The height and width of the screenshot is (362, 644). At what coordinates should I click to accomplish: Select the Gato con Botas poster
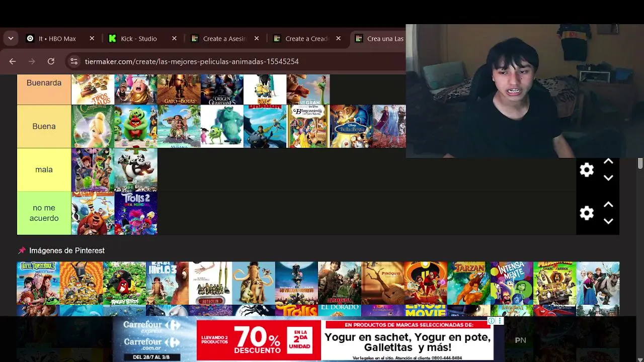pyautogui.click(x=179, y=89)
